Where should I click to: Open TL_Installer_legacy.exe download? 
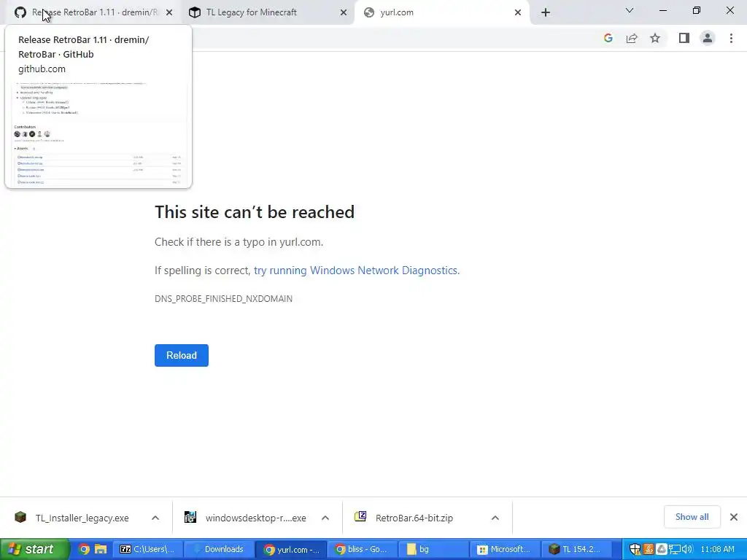(x=82, y=518)
